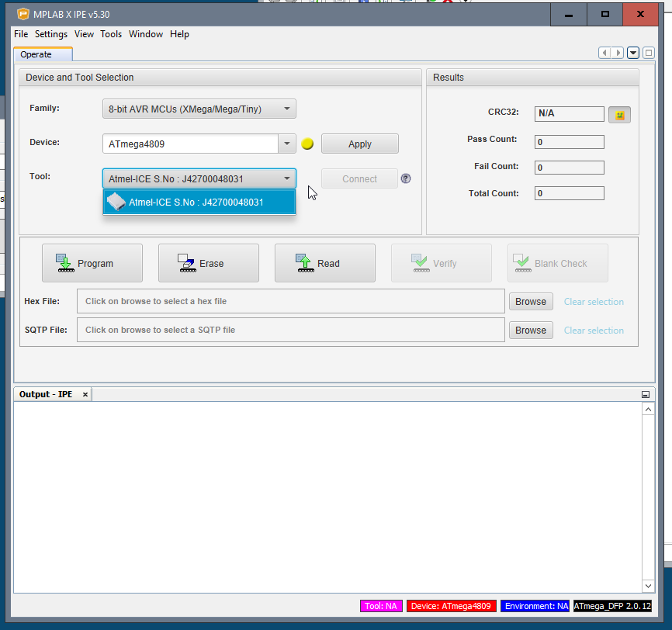Click the blue Environment: NA status label
Image resolution: width=672 pixels, height=630 pixels.
pyautogui.click(x=535, y=606)
